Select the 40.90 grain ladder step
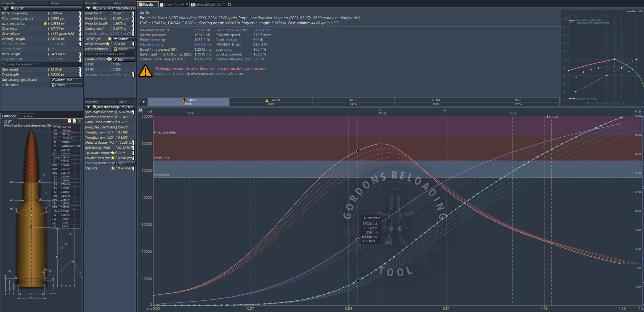Viewport: 644px width, 312px height. coord(188,102)
